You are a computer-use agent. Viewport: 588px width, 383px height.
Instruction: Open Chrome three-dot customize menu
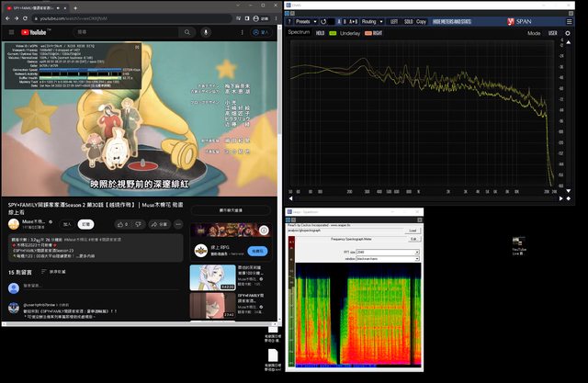(x=276, y=18)
